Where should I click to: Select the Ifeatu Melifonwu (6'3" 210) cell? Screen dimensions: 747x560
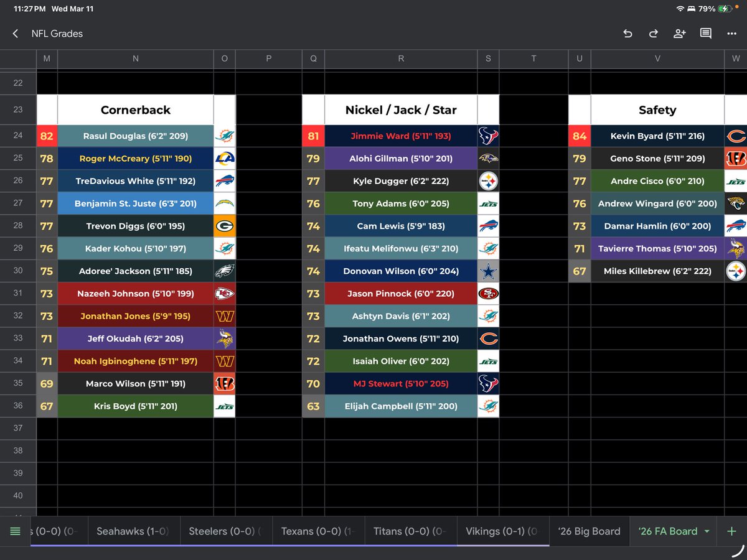pos(401,248)
